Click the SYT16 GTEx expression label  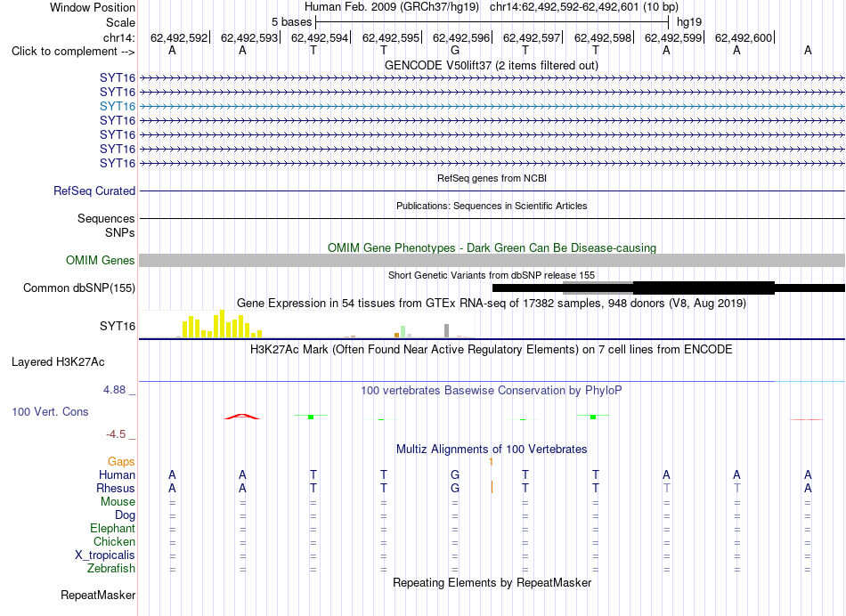point(117,326)
